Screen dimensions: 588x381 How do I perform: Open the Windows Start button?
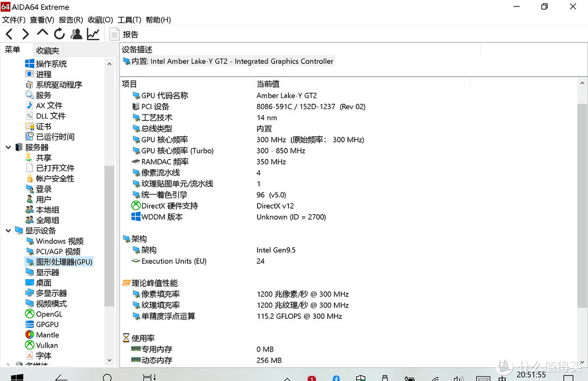pos(17,377)
